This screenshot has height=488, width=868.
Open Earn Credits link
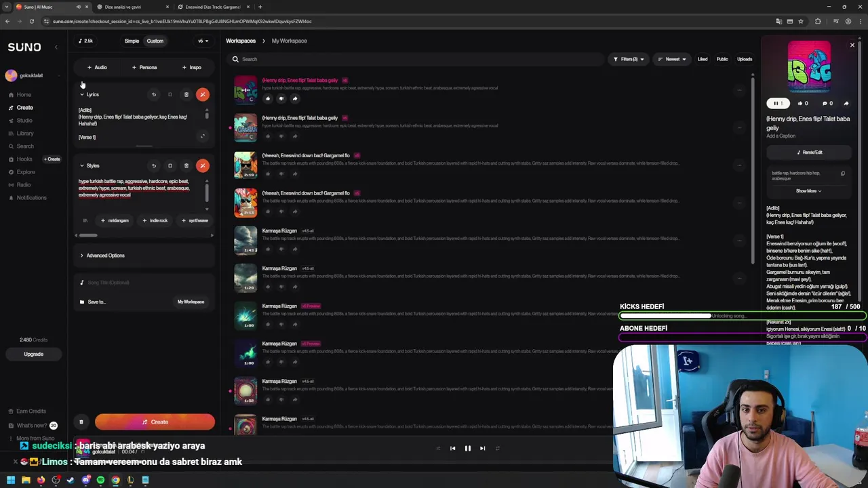tap(31, 411)
